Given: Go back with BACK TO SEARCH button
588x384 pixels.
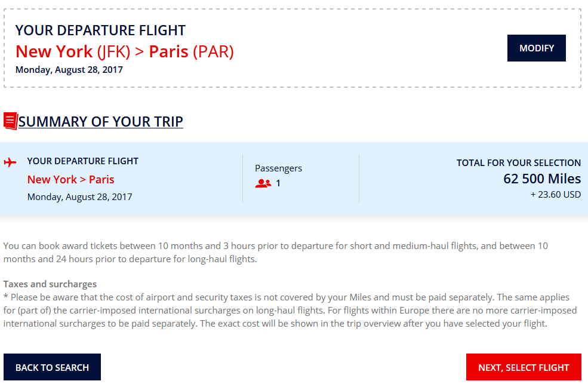Looking at the screenshot, I should tap(52, 367).
